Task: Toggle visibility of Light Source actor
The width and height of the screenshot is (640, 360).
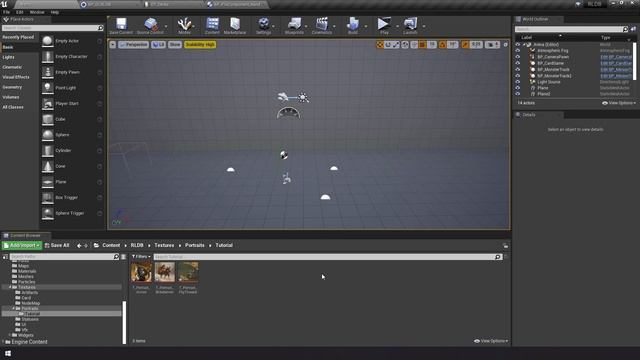Action: 518,82
